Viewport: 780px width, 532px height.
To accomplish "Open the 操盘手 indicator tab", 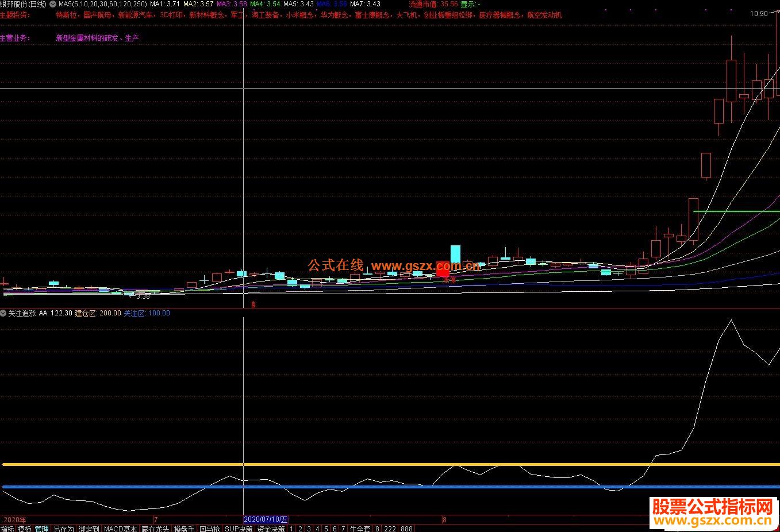I will [x=185, y=529].
